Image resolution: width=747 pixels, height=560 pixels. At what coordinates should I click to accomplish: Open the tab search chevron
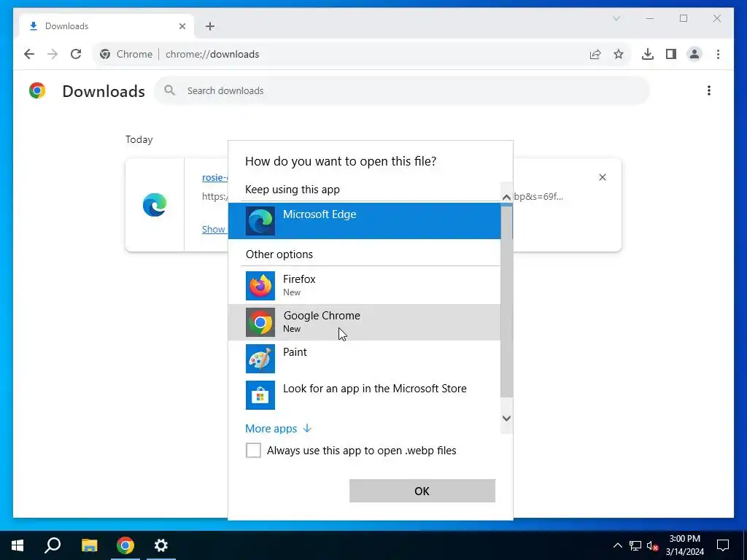click(616, 18)
